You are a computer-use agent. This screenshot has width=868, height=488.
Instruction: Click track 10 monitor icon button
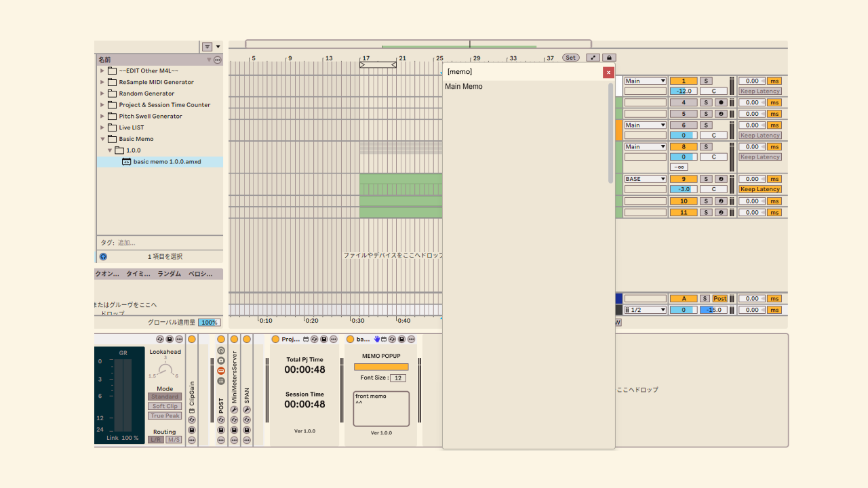[722, 201]
